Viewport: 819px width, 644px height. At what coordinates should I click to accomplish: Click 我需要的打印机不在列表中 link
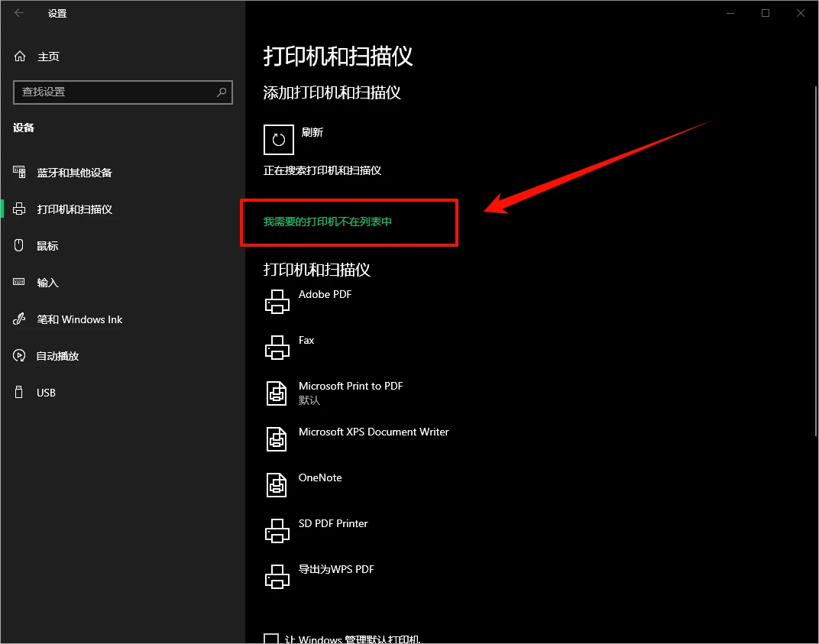point(328,222)
